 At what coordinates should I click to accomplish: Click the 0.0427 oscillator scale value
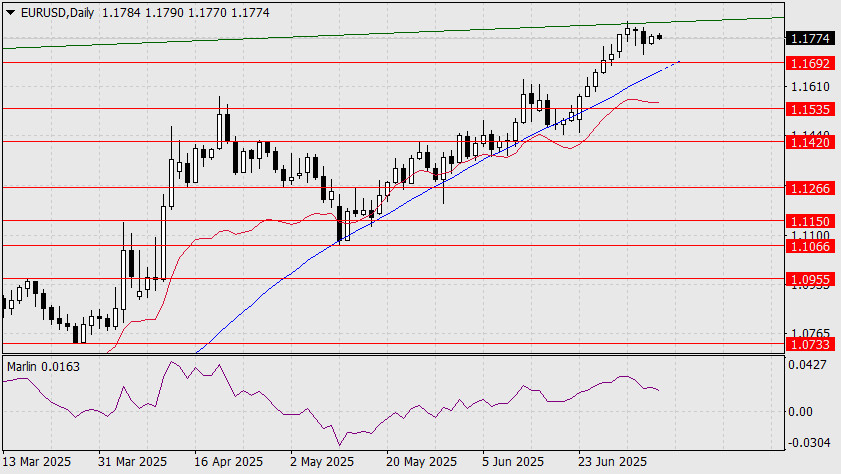click(807, 365)
